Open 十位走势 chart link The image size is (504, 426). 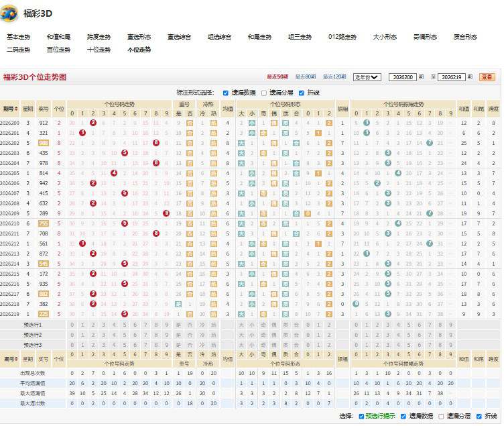99,50
